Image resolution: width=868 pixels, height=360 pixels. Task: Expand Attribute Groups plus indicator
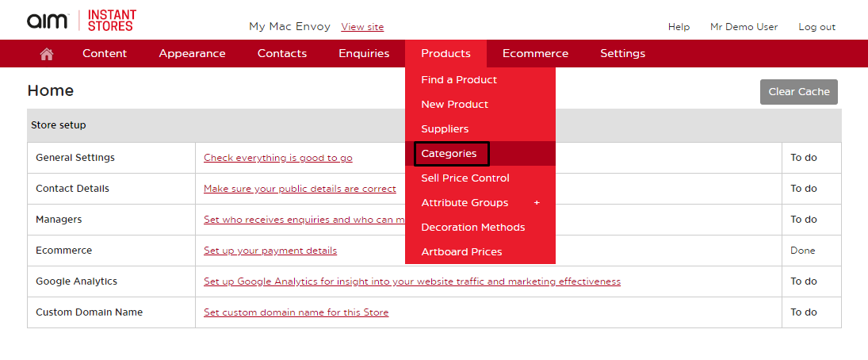(x=537, y=203)
